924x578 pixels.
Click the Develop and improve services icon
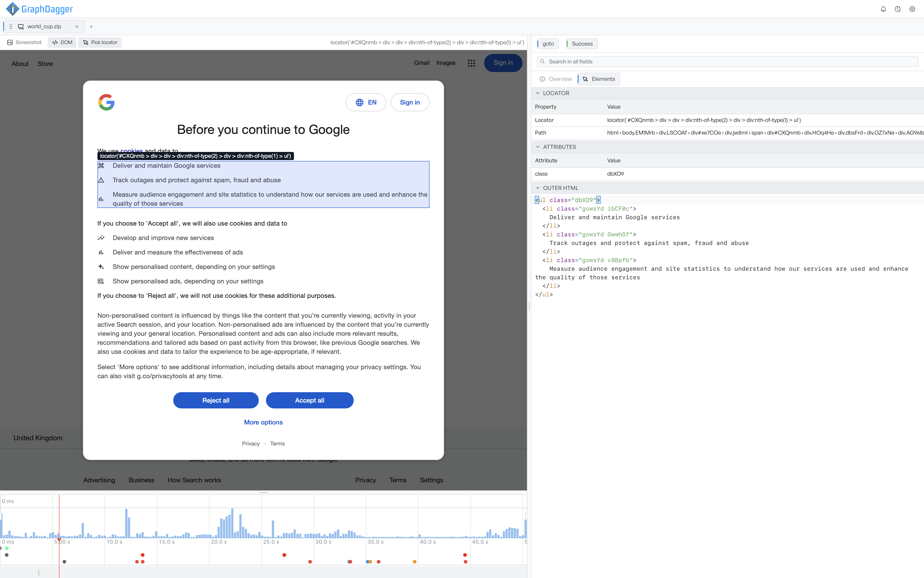pyautogui.click(x=101, y=238)
